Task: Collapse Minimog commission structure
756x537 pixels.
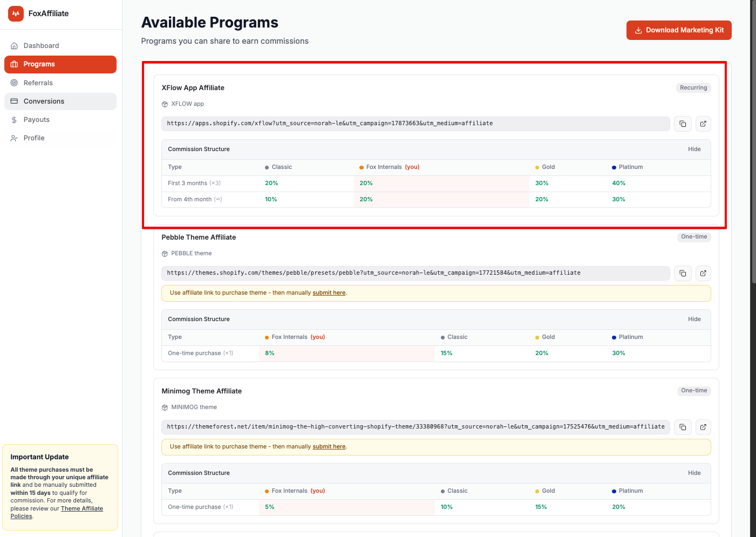Action: tap(694, 473)
